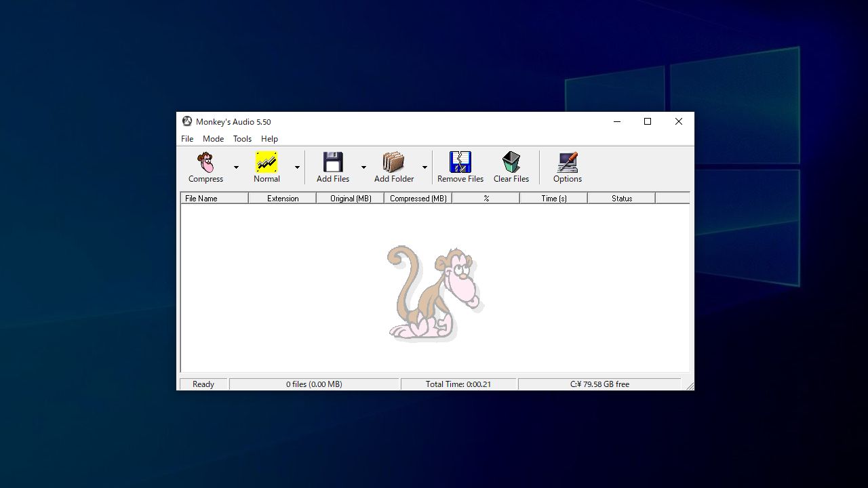The image size is (868, 488).
Task: Minimize the Monkey's Audio window
Action: [x=617, y=122]
